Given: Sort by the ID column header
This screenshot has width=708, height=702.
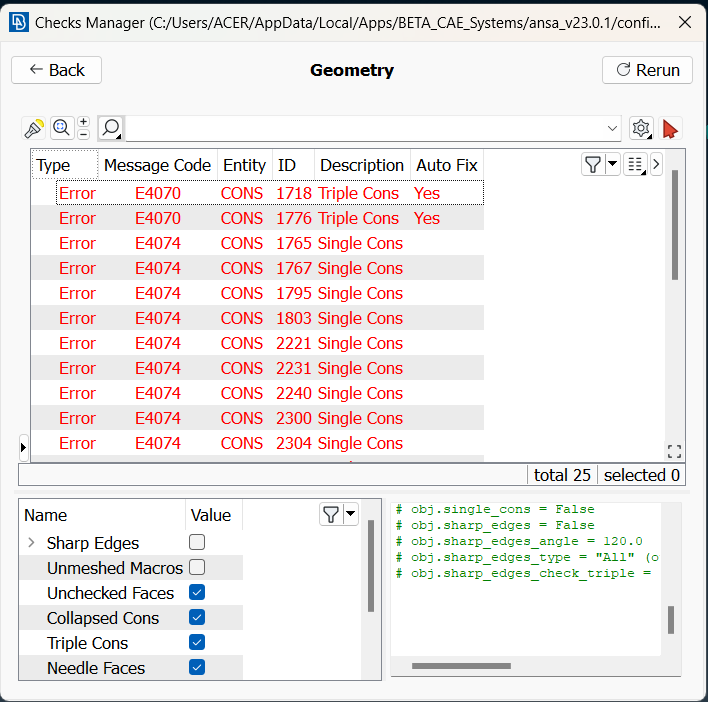Looking at the screenshot, I should pyautogui.click(x=293, y=165).
